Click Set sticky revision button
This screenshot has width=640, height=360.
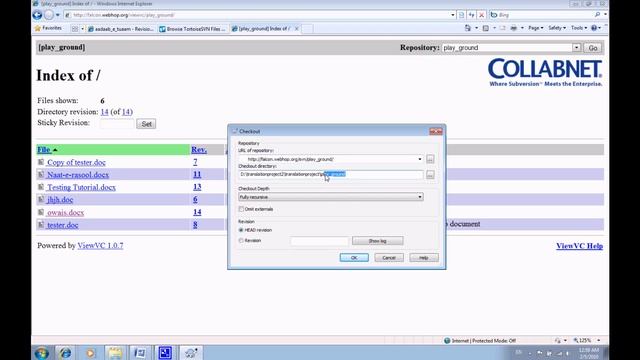point(146,124)
